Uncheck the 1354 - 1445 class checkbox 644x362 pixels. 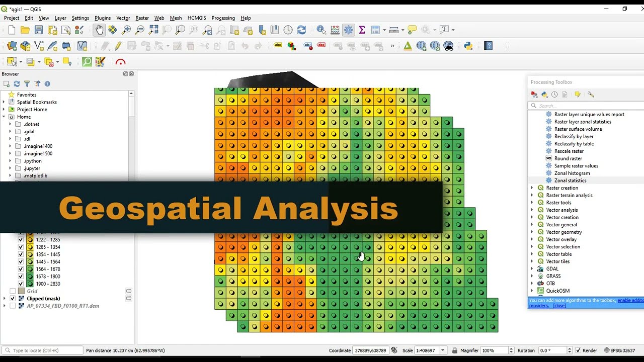21,254
